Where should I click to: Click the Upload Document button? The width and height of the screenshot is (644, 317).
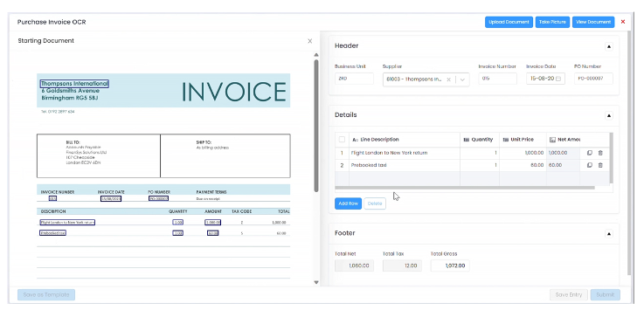pyautogui.click(x=509, y=22)
